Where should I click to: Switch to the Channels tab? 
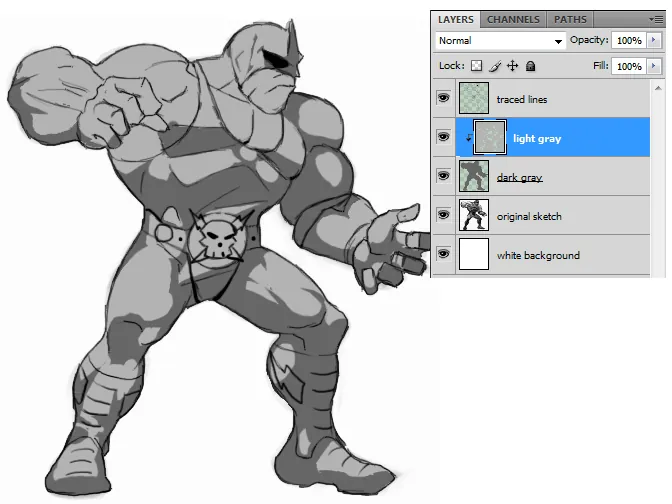tap(513, 20)
